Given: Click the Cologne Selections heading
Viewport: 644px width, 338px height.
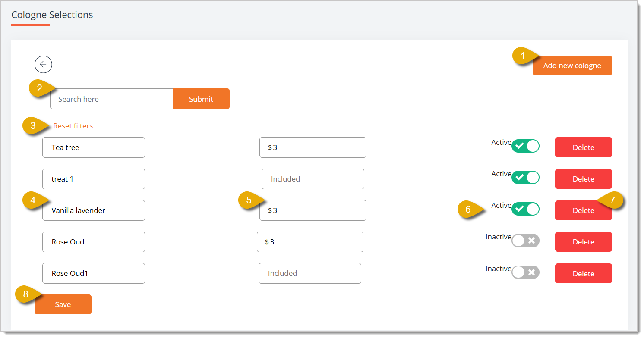Looking at the screenshot, I should pos(52,15).
